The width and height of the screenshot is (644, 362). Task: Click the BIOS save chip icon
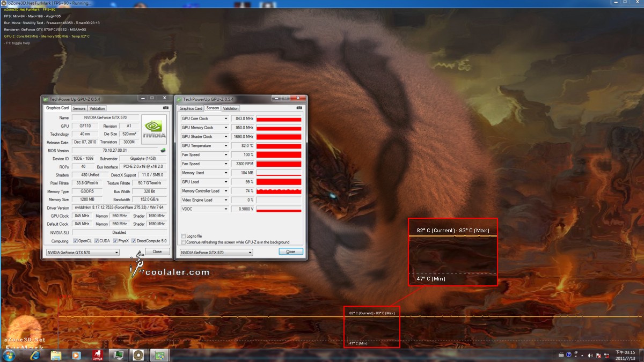(163, 151)
